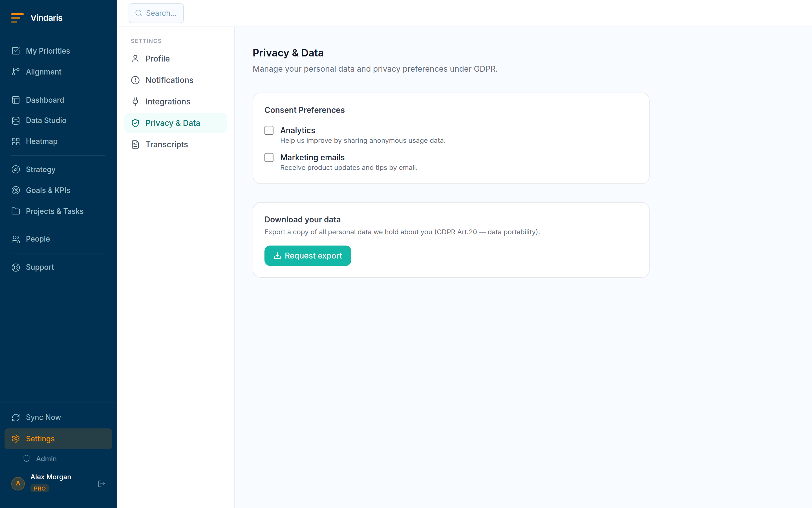
Task: Open the Dashboard layout icon
Action: point(16,100)
